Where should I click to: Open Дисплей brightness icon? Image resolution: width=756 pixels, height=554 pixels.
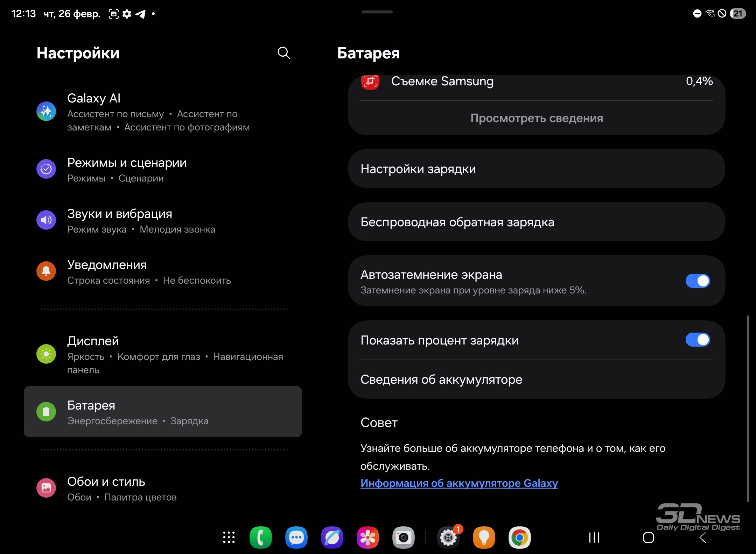46,354
